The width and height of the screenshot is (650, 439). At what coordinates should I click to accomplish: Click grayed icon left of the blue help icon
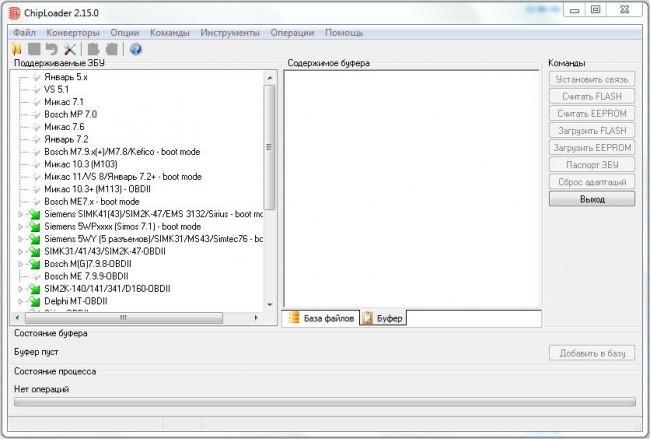tap(112, 49)
